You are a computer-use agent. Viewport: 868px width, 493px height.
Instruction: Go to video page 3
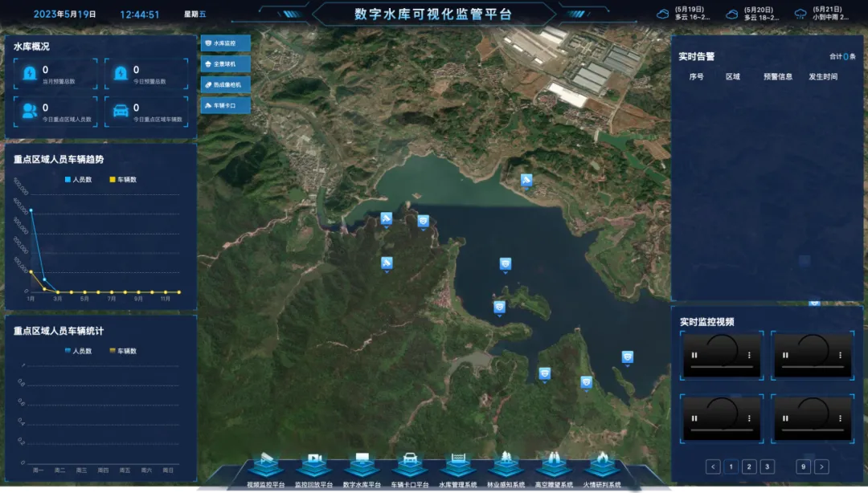(x=767, y=467)
